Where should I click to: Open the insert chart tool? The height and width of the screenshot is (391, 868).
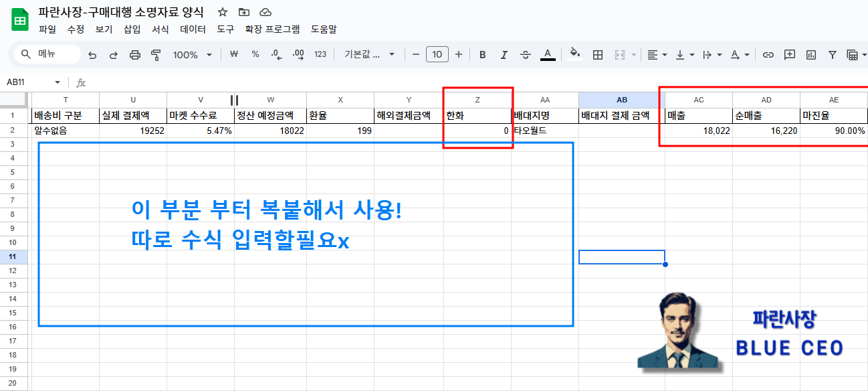(812, 55)
